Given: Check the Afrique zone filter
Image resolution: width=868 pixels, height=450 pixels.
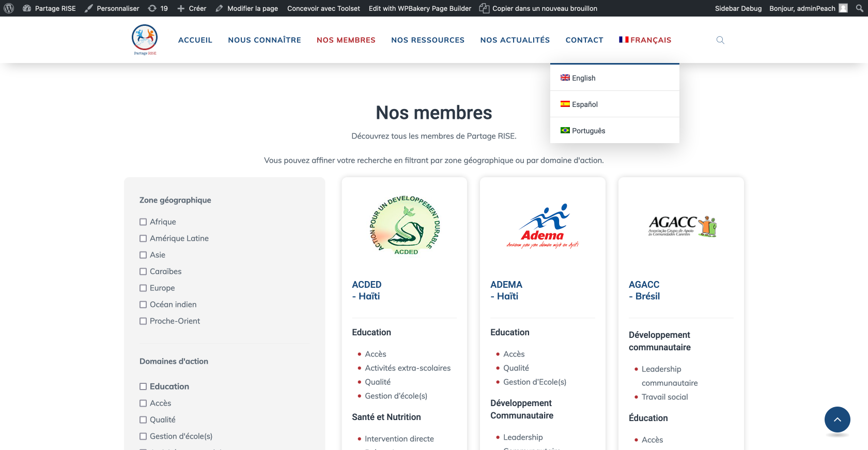Looking at the screenshot, I should pos(143,222).
